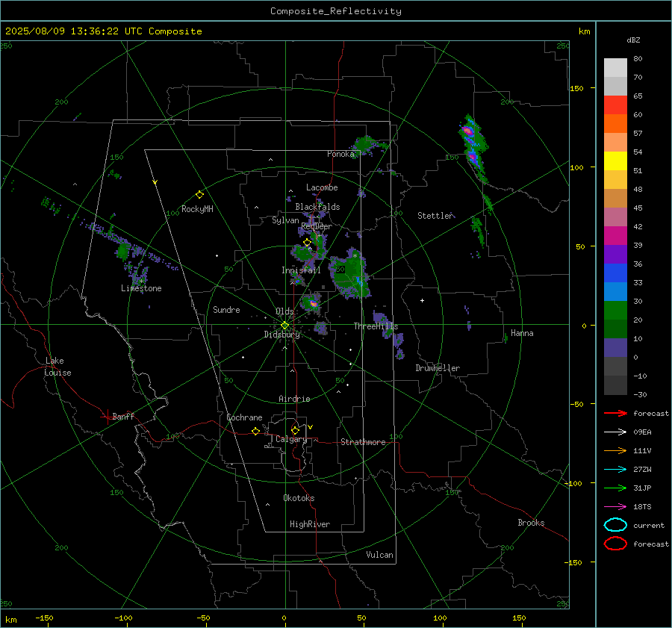Viewport: 672px width, 628px height.
Task: Click the Airdrie label
Action: click(294, 399)
